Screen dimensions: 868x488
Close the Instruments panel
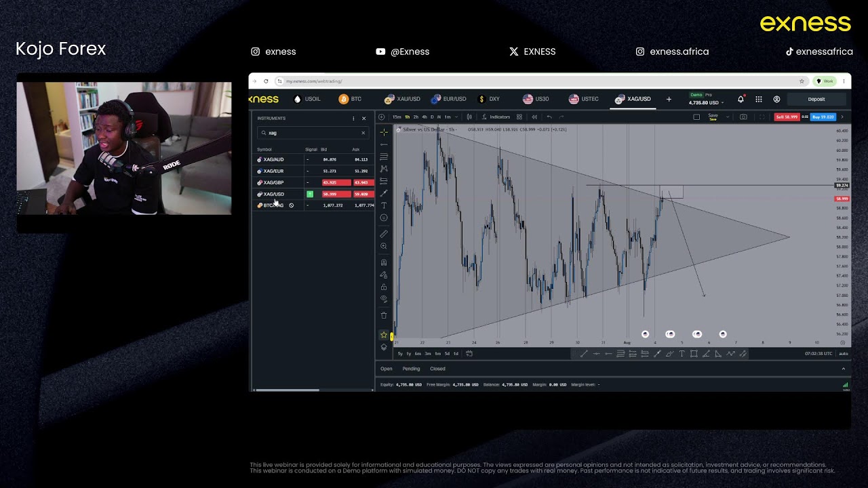pos(363,118)
